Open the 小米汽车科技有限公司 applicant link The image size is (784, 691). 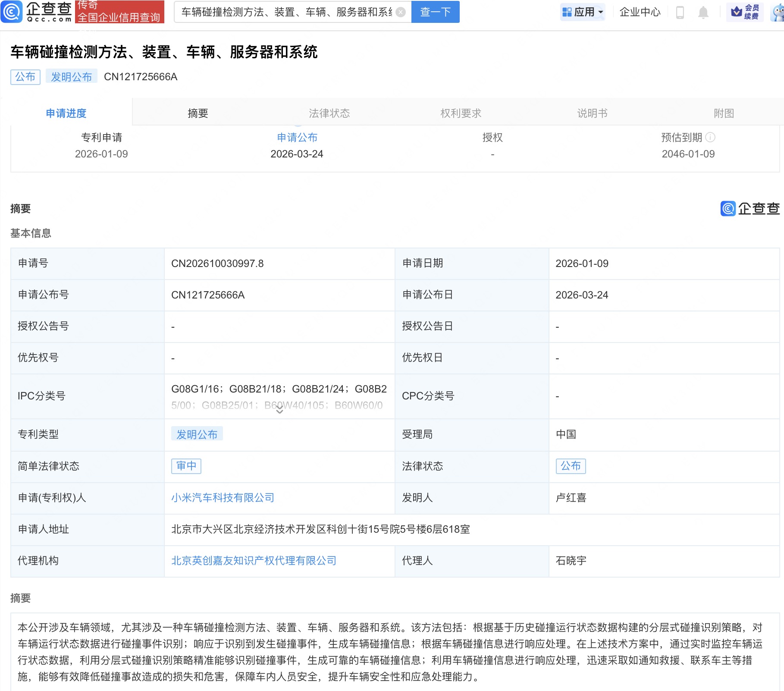222,498
